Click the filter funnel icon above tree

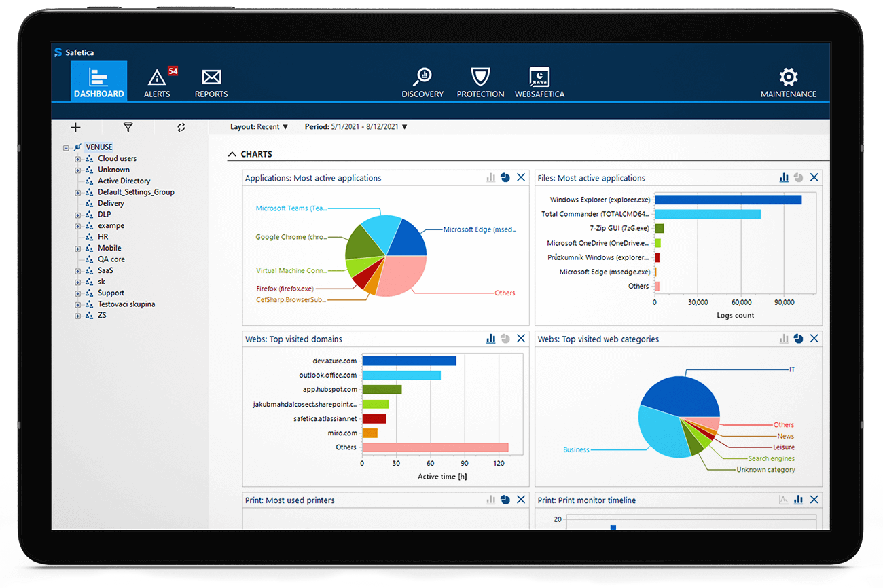(128, 127)
